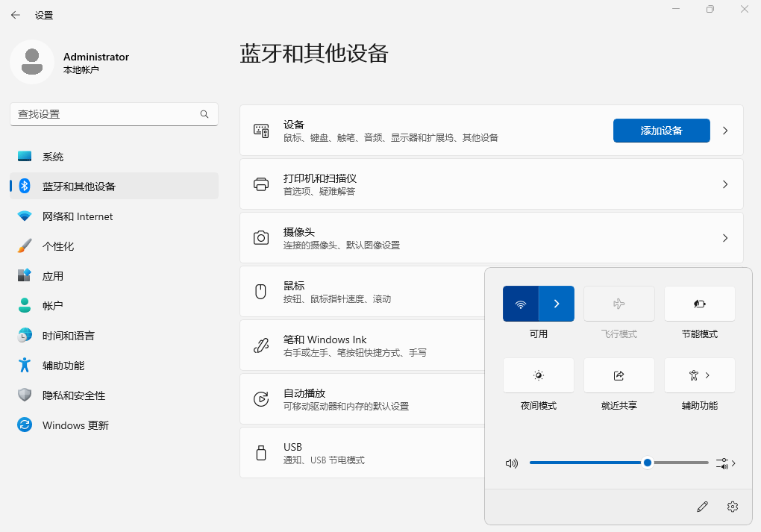Toggle 就近共享 nearby sharing tile
This screenshot has height=532, width=761.
(618, 375)
